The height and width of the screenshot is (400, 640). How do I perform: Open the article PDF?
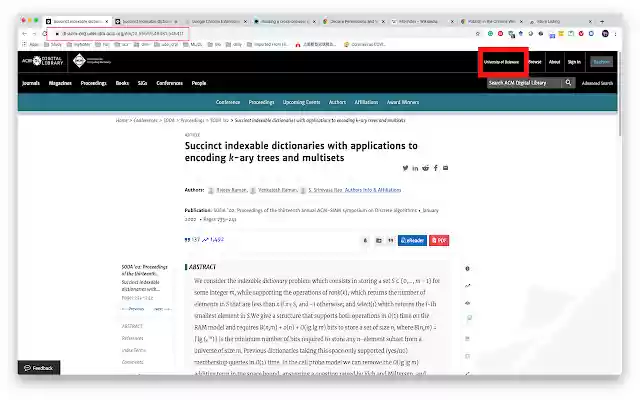tap(439, 240)
